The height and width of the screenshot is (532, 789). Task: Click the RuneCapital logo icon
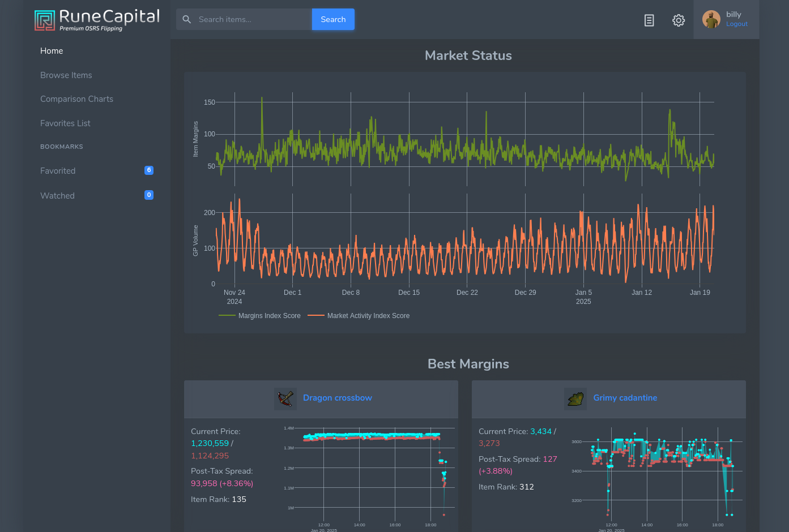45,20
